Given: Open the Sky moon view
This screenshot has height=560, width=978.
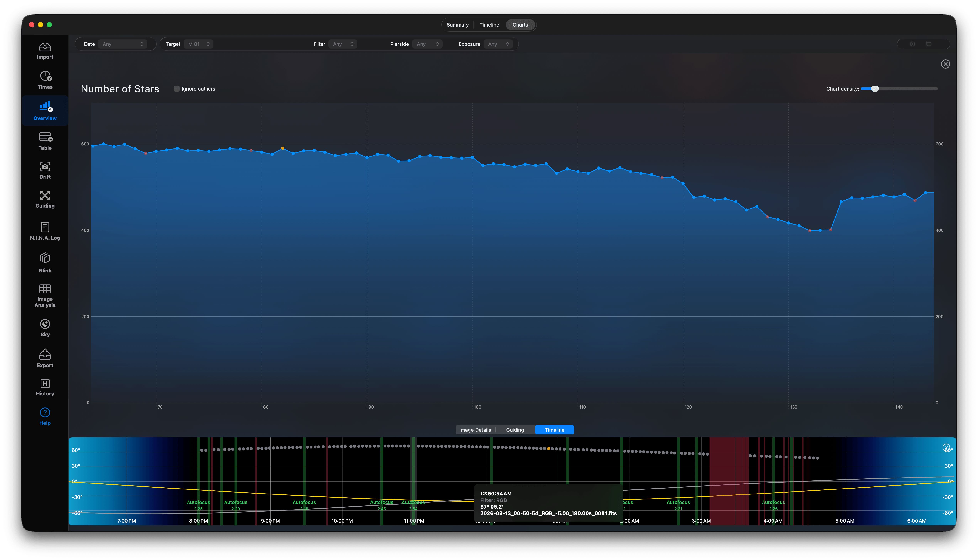Looking at the screenshot, I should [x=45, y=328].
